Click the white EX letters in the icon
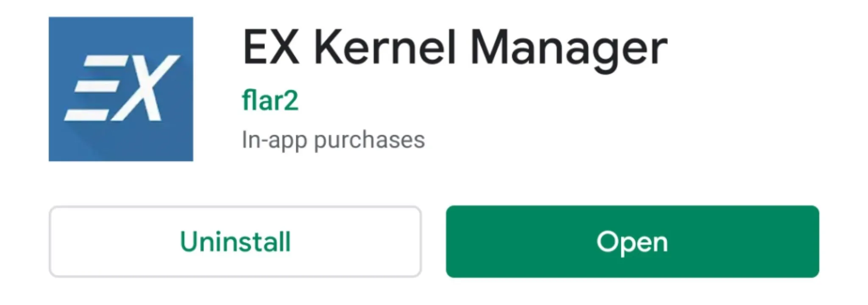The height and width of the screenshot is (305, 868). point(122,88)
